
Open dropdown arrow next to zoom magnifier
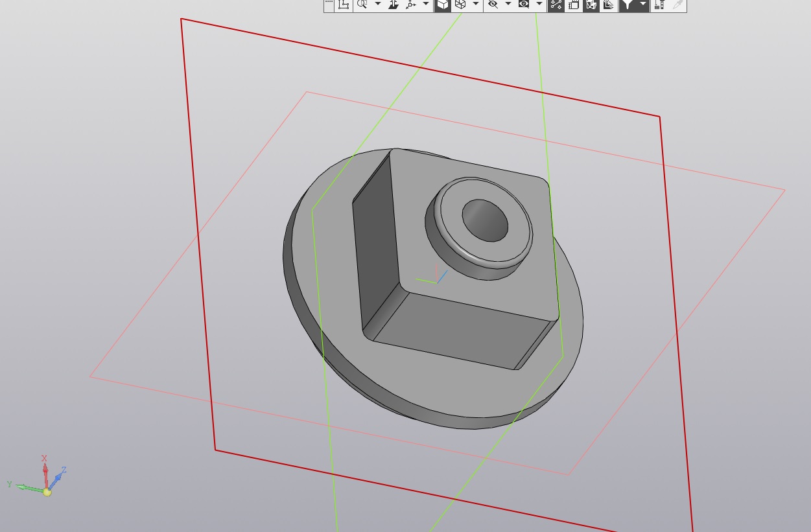pyautogui.click(x=377, y=5)
